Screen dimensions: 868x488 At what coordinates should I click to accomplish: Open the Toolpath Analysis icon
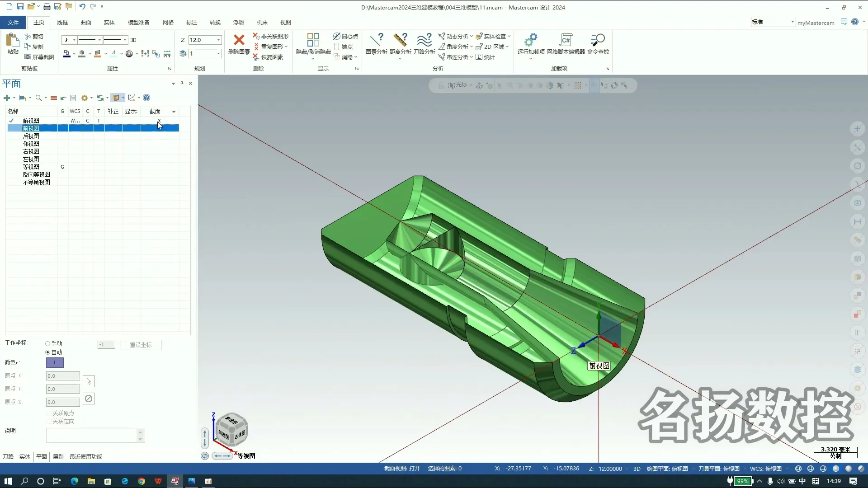coord(424,40)
